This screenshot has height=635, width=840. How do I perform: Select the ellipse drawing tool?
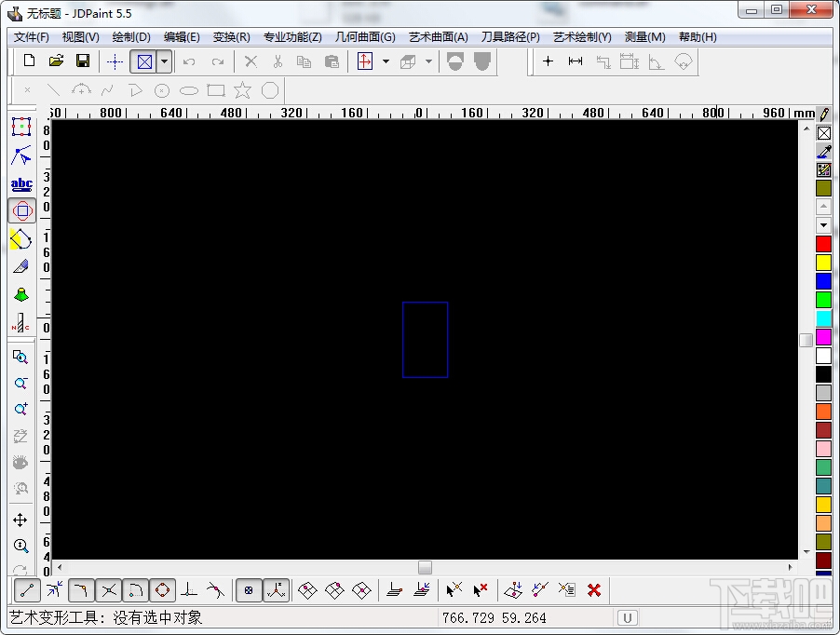[x=188, y=90]
